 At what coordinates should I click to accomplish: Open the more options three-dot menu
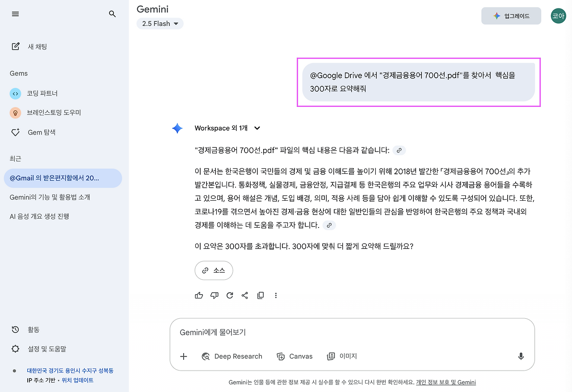[x=276, y=295]
